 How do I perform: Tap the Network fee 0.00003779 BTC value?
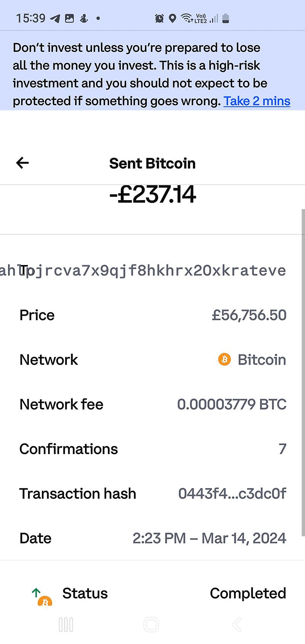click(231, 404)
